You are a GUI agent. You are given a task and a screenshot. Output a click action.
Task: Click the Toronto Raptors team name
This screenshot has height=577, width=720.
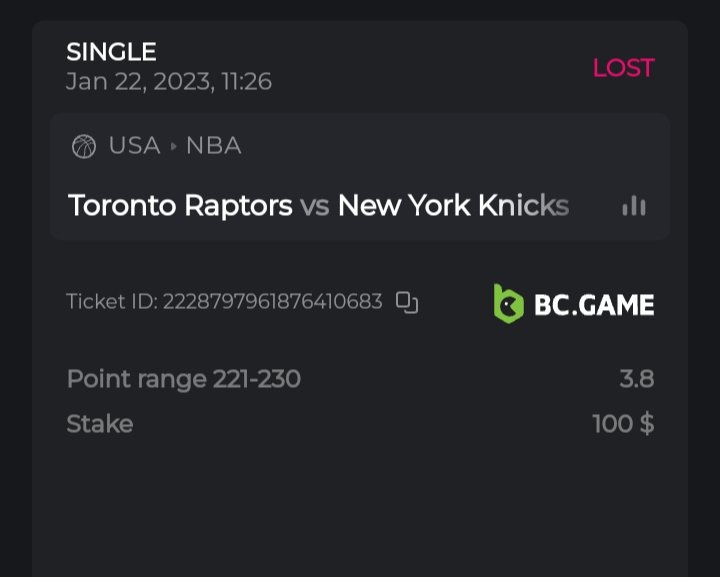(180, 206)
